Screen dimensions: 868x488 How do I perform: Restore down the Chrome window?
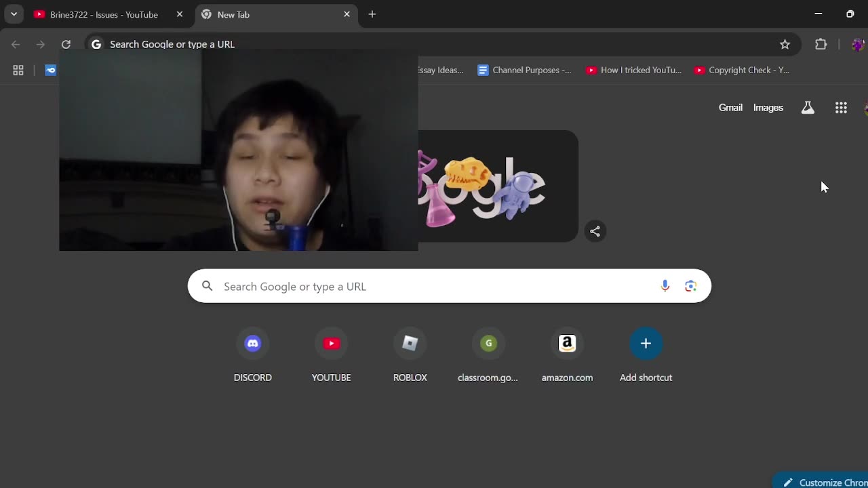click(x=850, y=14)
